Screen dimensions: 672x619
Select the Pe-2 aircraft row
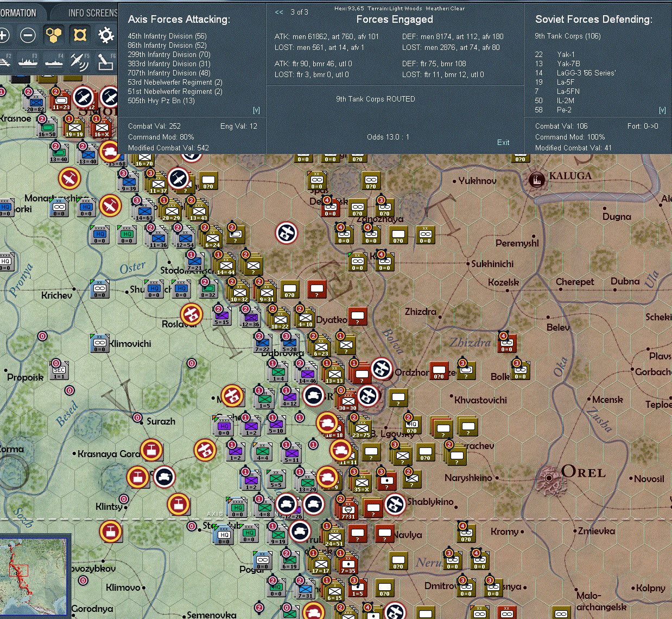[553, 110]
